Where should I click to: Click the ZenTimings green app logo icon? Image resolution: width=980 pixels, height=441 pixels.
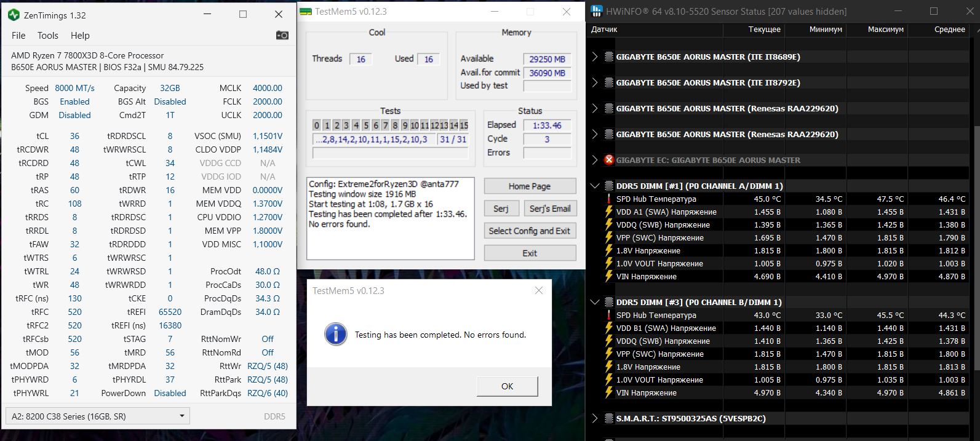(14, 14)
